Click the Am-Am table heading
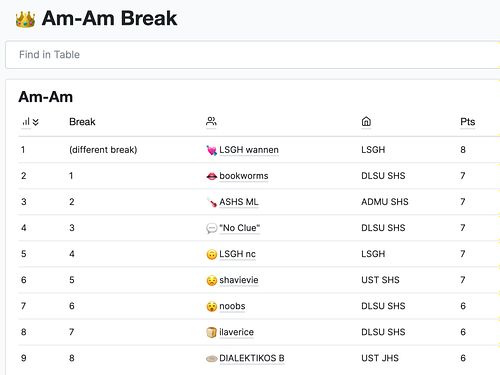This screenshot has width=500, height=375. (x=46, y=97)
